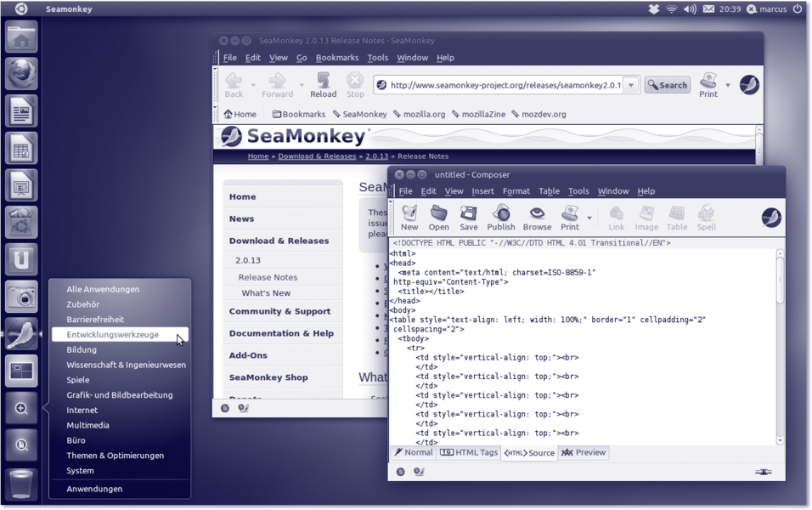
Task: Open the Trash in the Ubuntu launcher
Action: (21, 484)
